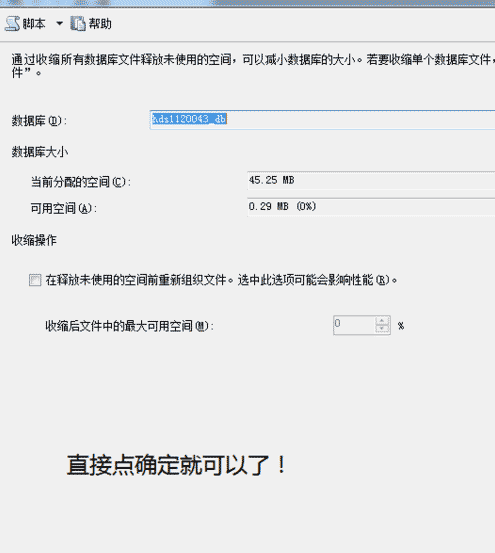Click the 可用空间(A) label
The image size is (495, 553).
pyautogui.click(x=63, y=208)
